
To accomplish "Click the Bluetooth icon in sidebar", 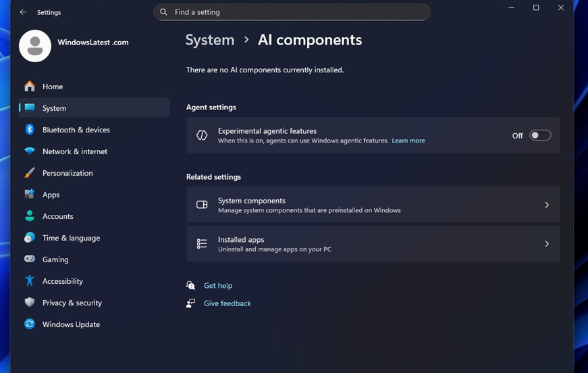I will pyautogui.click(x=30, y=130).
